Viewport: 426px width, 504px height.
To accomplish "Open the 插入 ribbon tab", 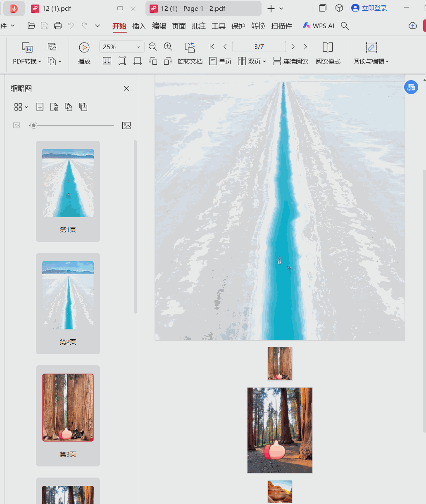I will point(139,26).
